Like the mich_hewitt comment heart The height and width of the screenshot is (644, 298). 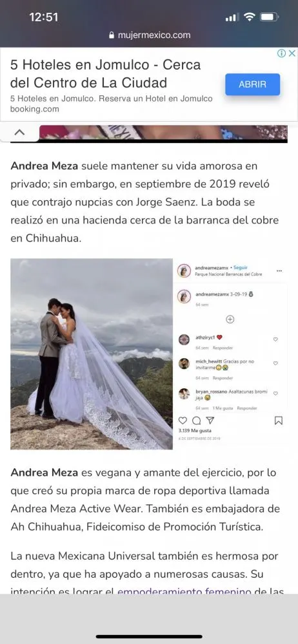pyautogui.click(x=276, y=363)
